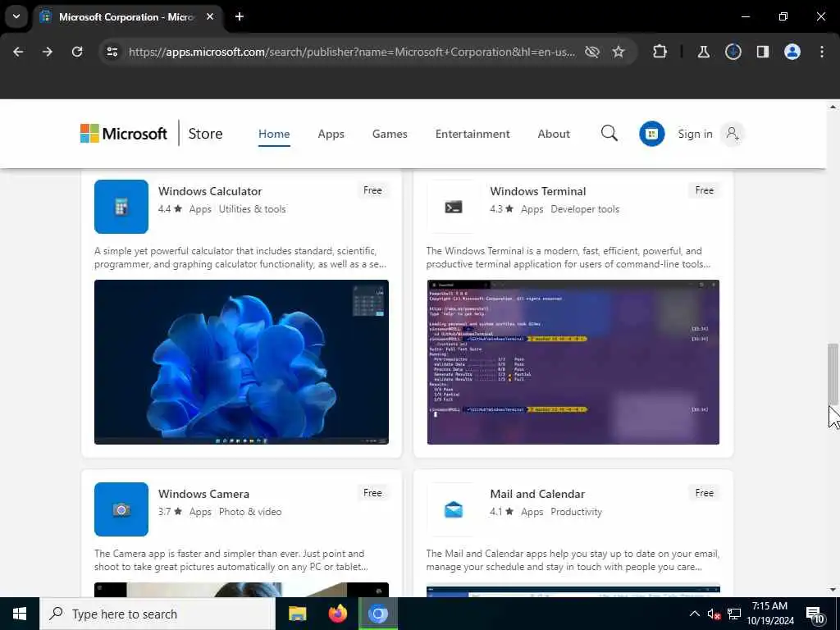Click the scrollbar down arrow
The height and width of the screenshot is (630, 840).
tap(833, 590)
